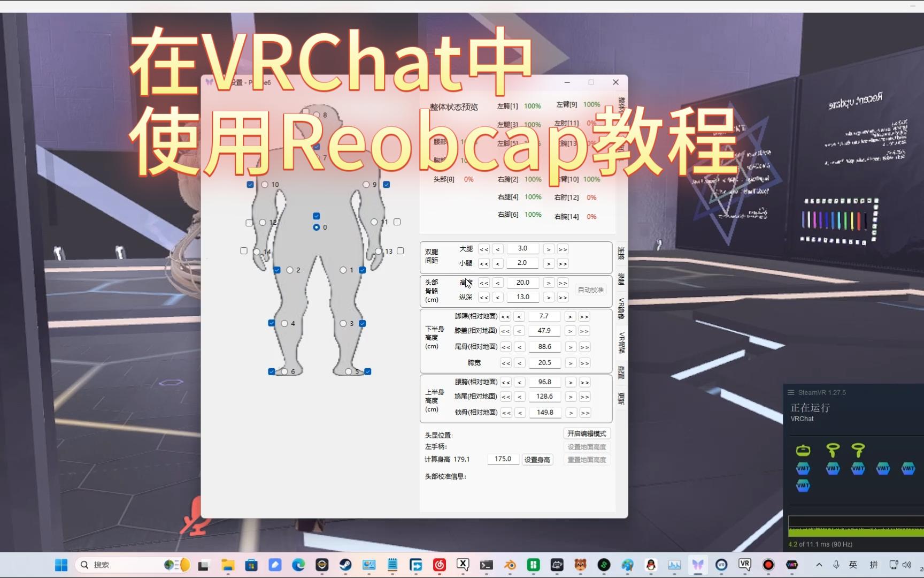This screenshot has height=578, width=924.
Task: Toggle checkbox for sensor 10
Action: 250,184
